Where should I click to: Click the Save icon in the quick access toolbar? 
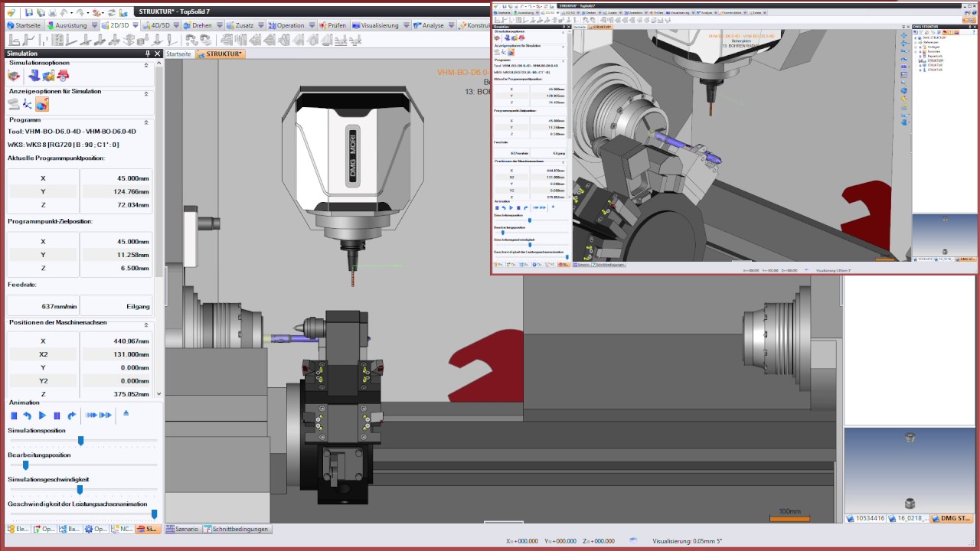(28, 12)
